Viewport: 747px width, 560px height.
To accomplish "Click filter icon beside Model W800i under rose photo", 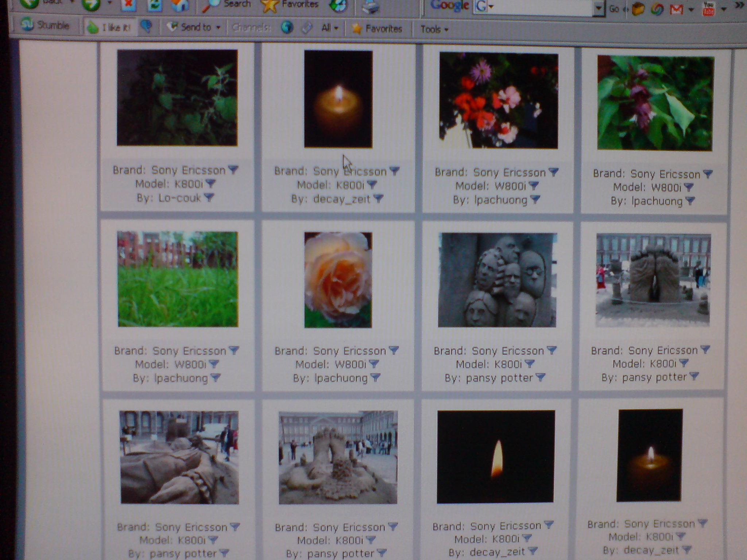I will (374, 363).
